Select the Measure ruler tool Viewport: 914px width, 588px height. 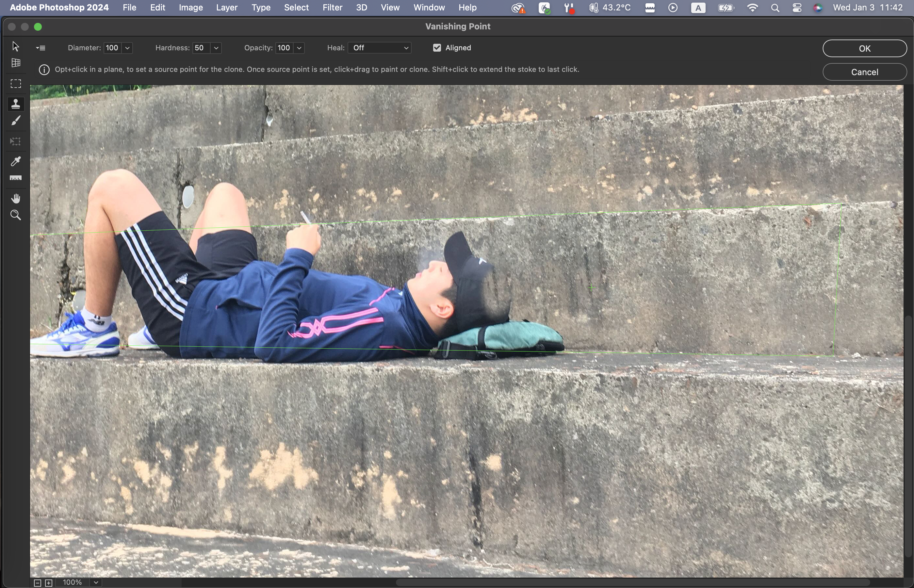point(16,178)
